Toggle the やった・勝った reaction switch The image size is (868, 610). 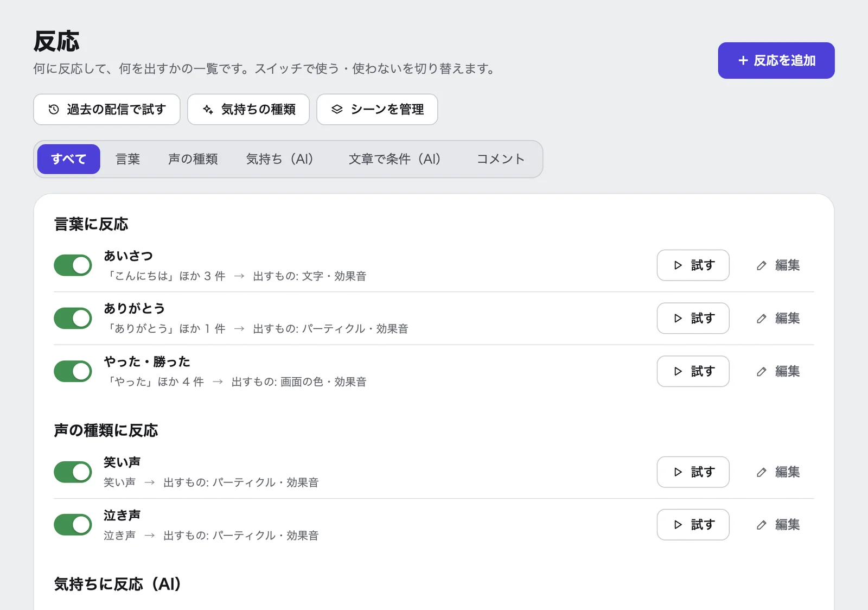pos(73,372)
